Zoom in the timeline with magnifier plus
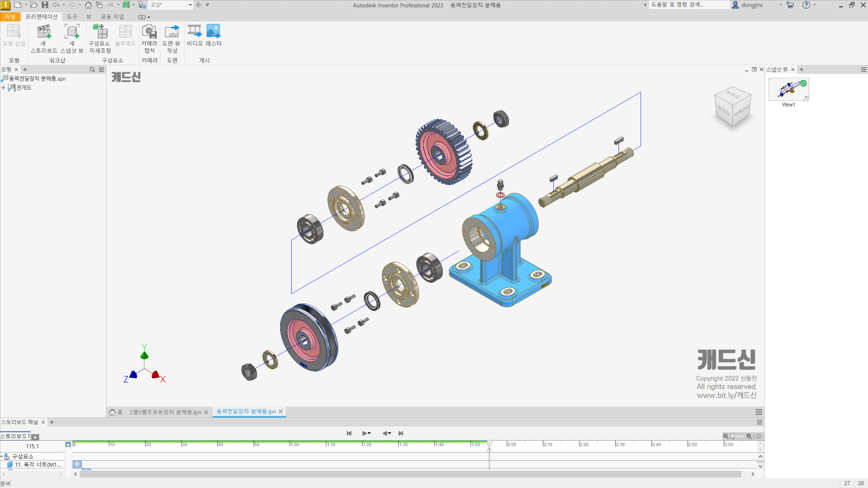The width and height of the screenshot is (868, 488). tap(749, 436)
